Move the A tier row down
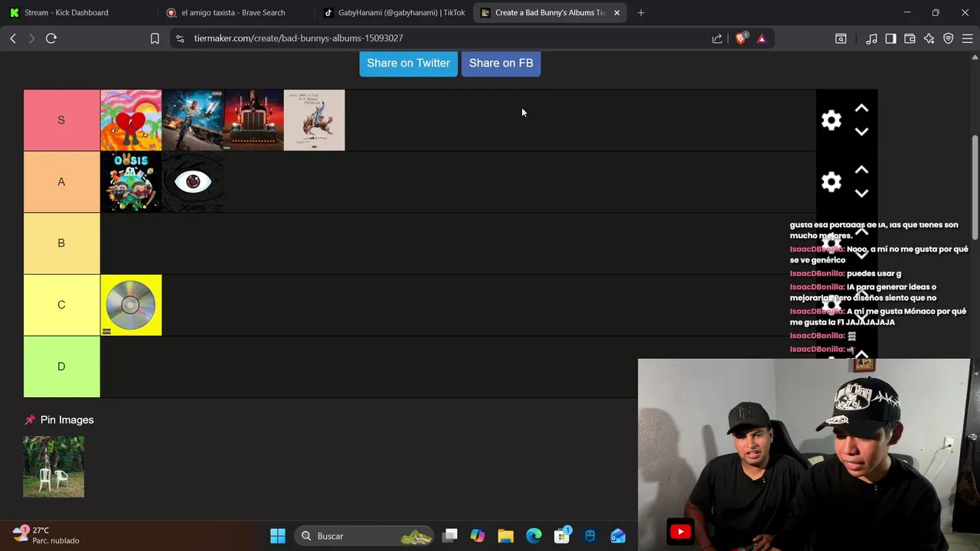This screenshot has height=551, width=980. (861, 193)
